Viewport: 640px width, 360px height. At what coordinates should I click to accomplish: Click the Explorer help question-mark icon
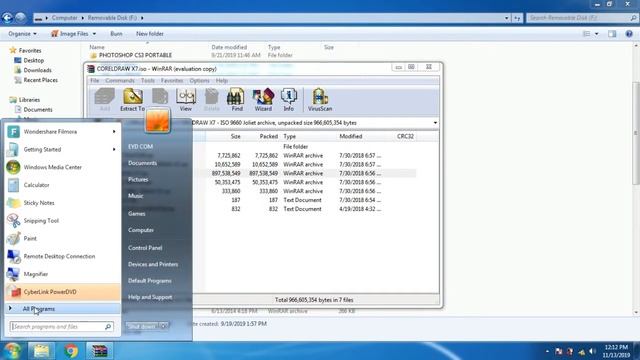click(629, 34)
